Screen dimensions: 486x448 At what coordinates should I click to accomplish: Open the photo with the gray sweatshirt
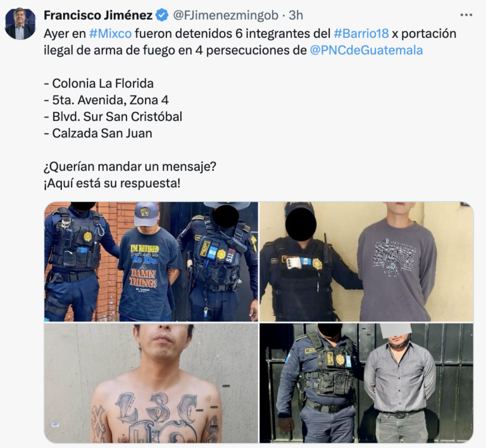coord(366,261)
